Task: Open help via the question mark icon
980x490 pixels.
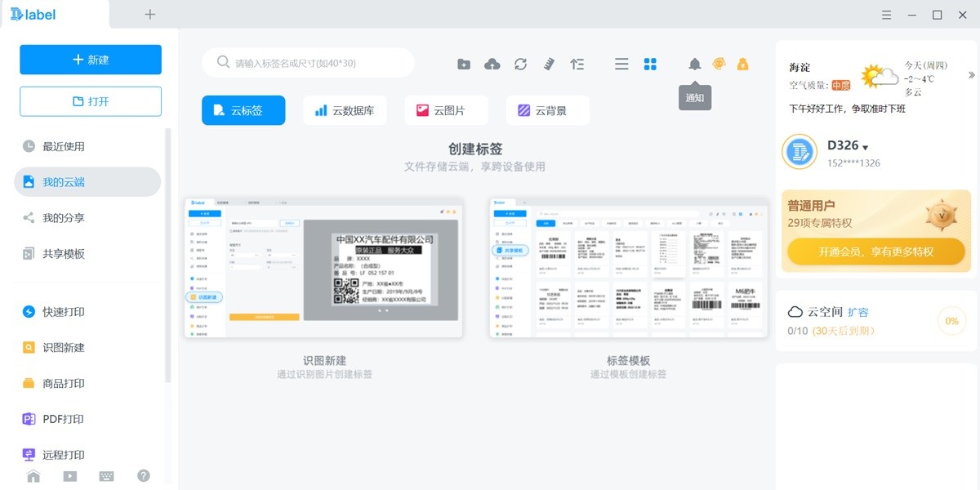Action: point(143,475)
